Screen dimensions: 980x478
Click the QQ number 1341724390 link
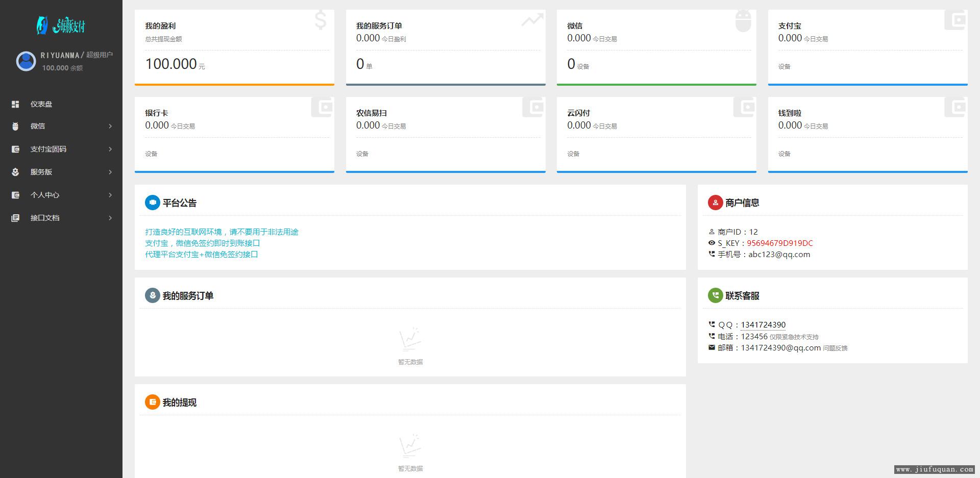click(x=763, y=325)
